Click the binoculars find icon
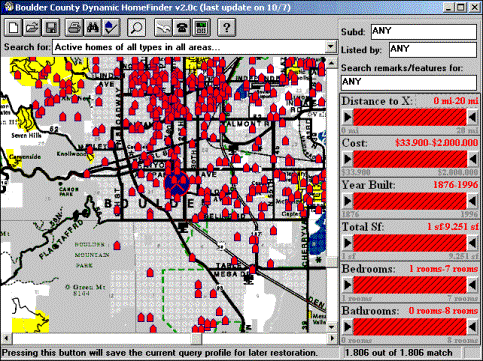Viewport: 483px width, 361px height. point(92,27)
